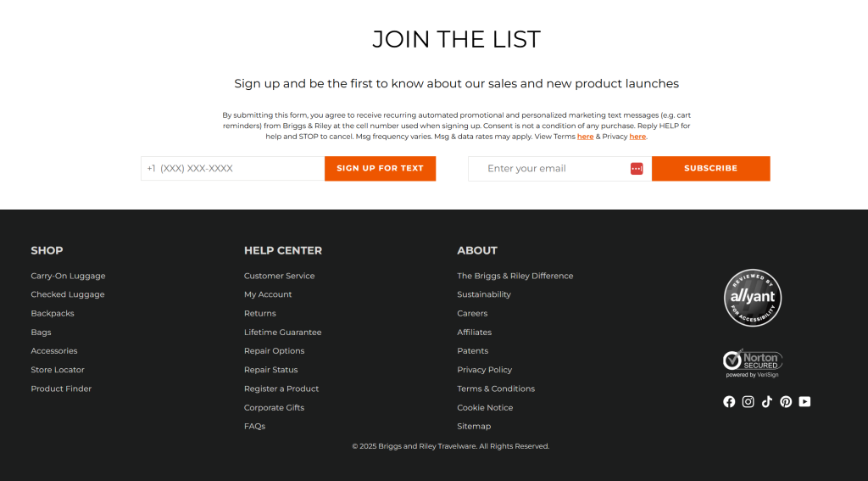Focus the Enter your email field
Screen dimensions: 868x481
coord(551,169)
